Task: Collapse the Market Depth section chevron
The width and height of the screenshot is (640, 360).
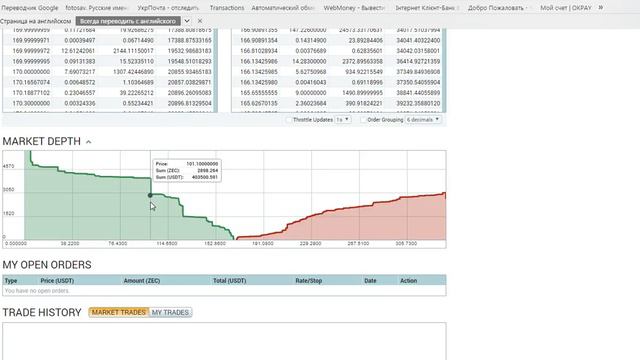Action: click(89, 142)
